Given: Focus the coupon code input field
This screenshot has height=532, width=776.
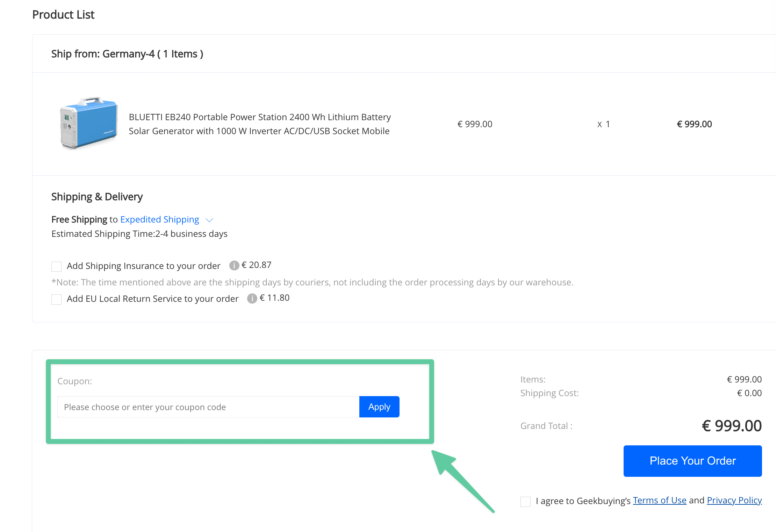Looking at the screenshot, I should 208,407.
